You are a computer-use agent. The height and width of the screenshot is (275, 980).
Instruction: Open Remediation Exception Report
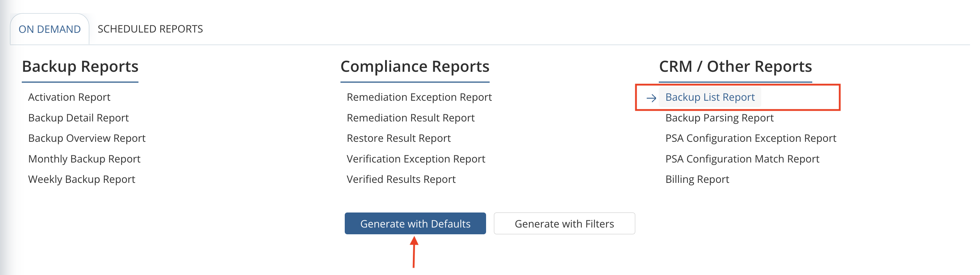[419, 97]
